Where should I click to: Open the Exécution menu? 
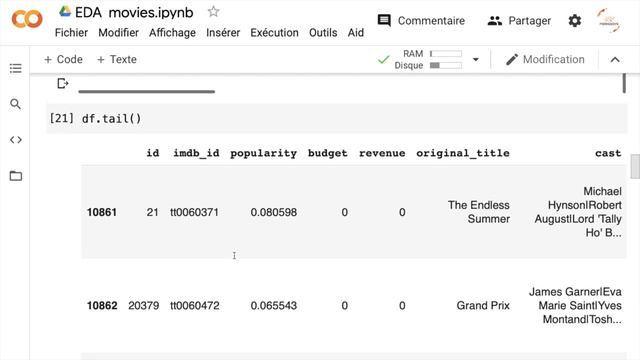point(274,33)
